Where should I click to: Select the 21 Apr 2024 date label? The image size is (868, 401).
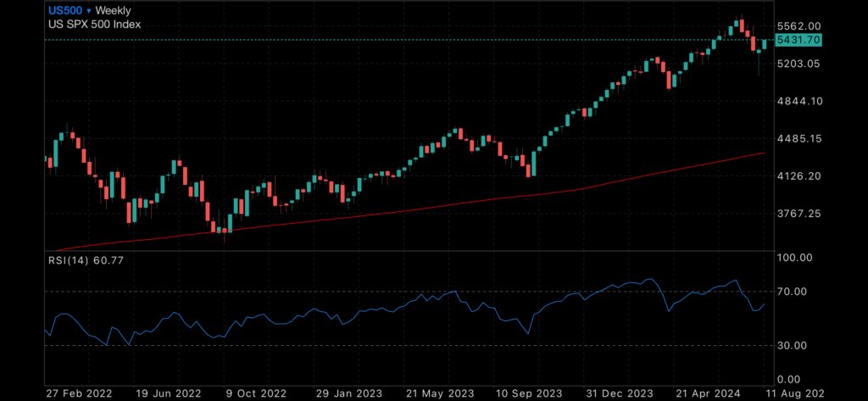click(x=707, y=394)
